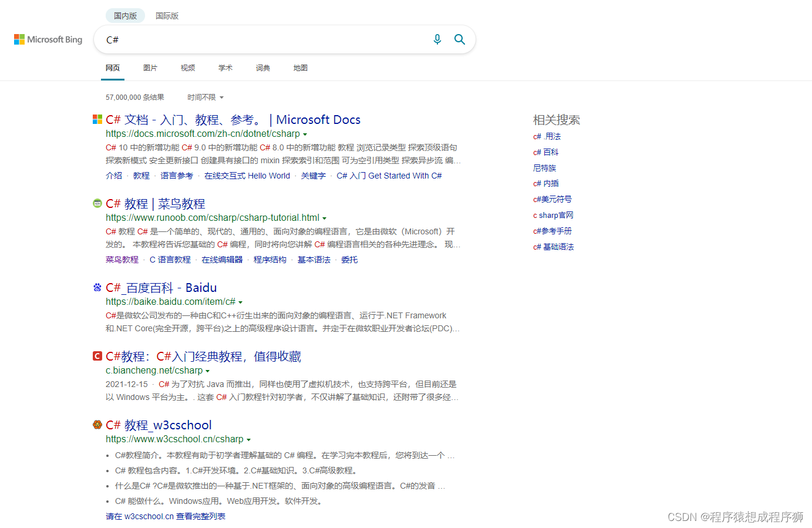Open the 菜鸟教程 sublink
This screenshot has width=812, height=528.
coord(122,260)
